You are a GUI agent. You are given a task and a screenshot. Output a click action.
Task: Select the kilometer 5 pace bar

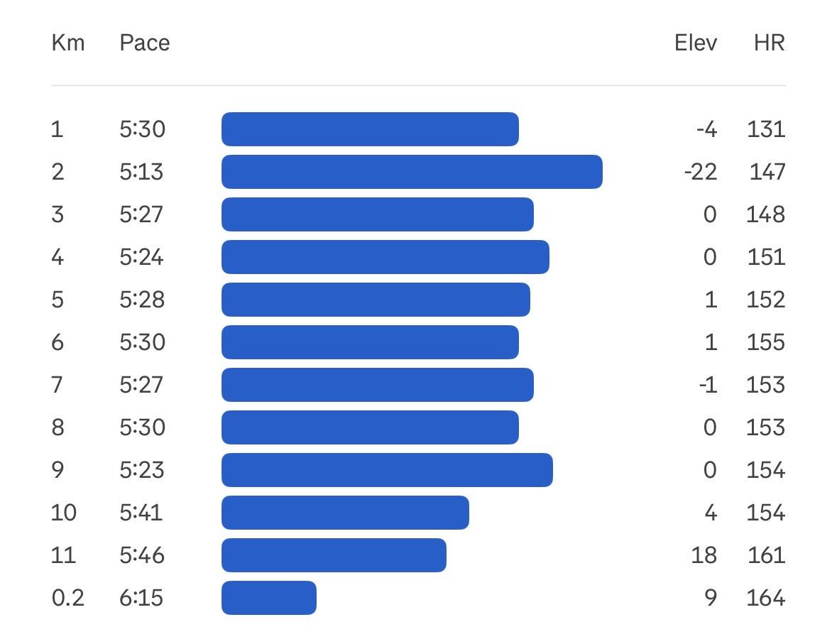pyautogui.click(x=376, y=300)
